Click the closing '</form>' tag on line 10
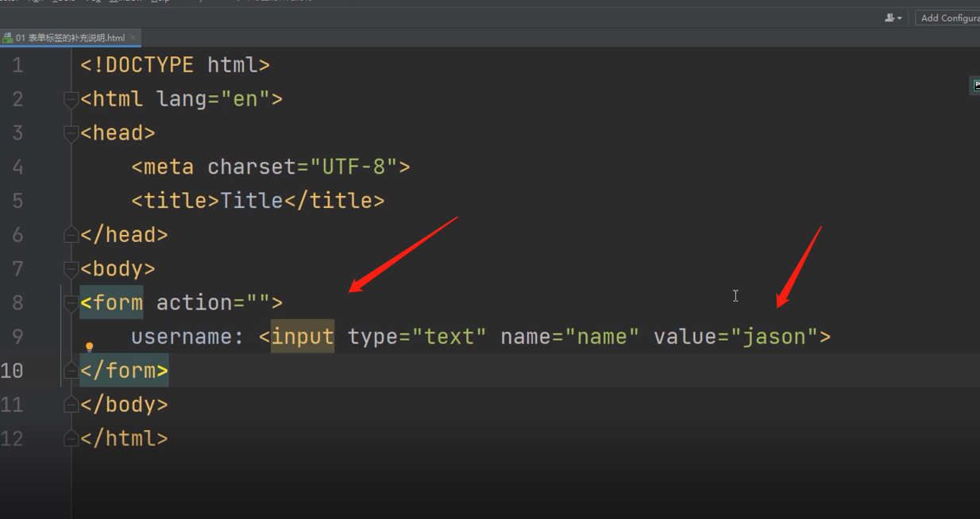Screen dimensions: 980x519 (x=125, y=371)
